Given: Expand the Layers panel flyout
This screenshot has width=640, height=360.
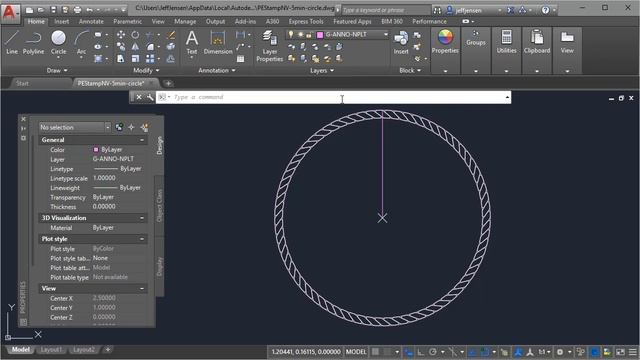Looking at the screenshot, I should pos(322,70).
